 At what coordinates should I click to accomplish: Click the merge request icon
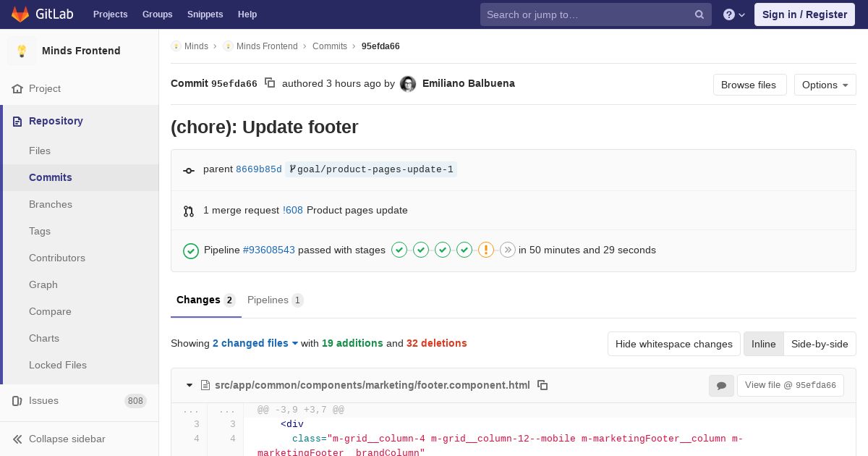pos(189,211)
